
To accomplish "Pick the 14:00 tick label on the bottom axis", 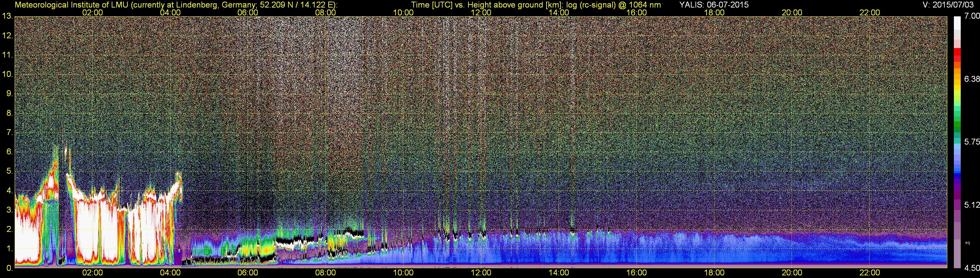I will coord(559,273).
